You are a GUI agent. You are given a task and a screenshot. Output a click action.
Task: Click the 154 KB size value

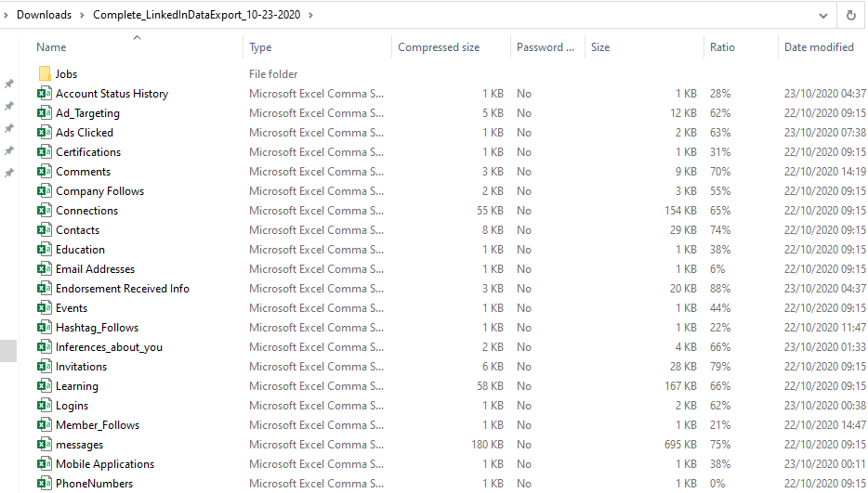[x=680, y=210]
